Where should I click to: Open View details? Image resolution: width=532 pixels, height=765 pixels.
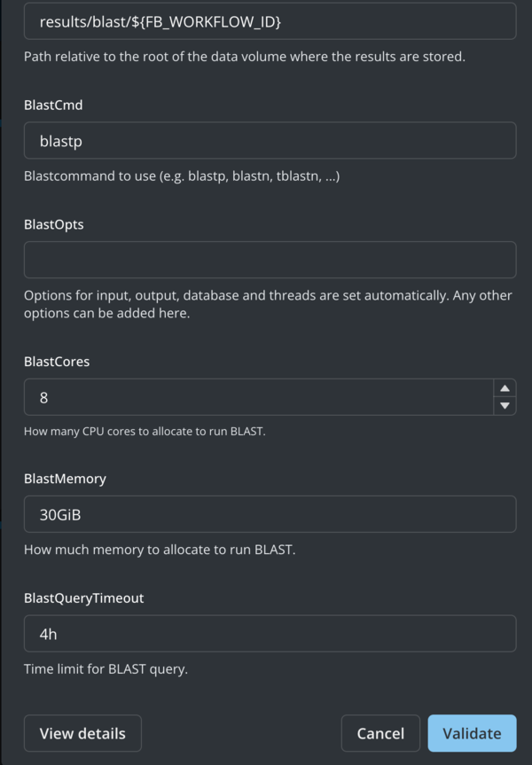(x=82, y=733)
